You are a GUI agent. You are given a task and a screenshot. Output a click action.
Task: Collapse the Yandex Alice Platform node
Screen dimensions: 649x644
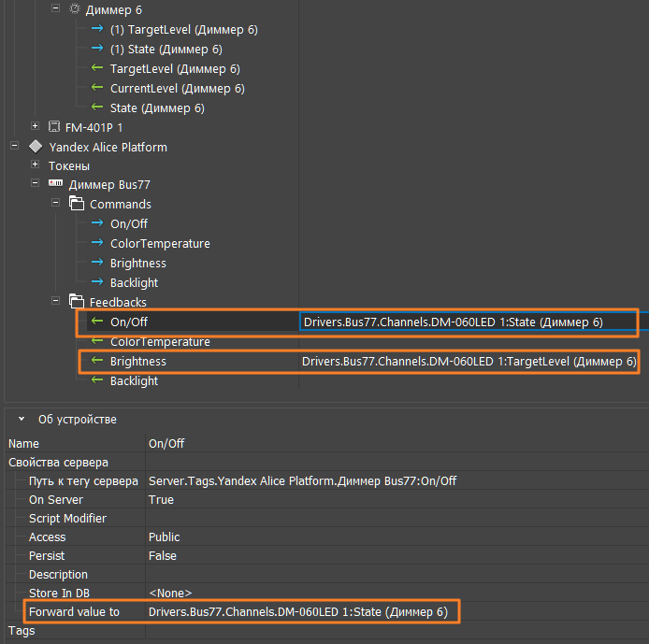[x=14, y=147]
